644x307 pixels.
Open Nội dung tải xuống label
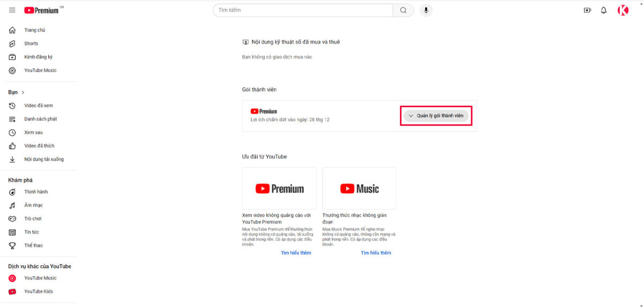pyautogui.click(x=44, y=159)
